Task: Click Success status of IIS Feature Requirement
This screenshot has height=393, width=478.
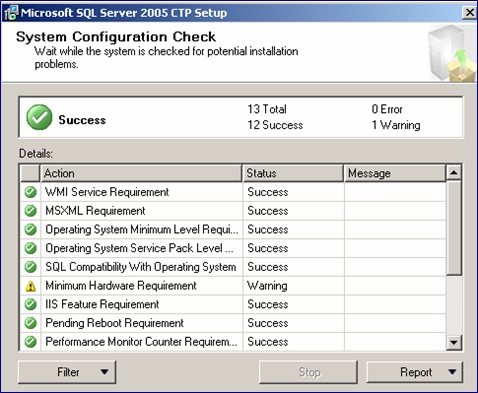Action: [268, 304]
